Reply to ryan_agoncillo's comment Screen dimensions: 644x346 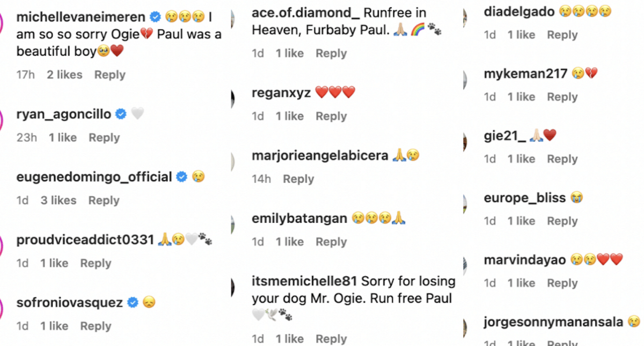point(104,137)
